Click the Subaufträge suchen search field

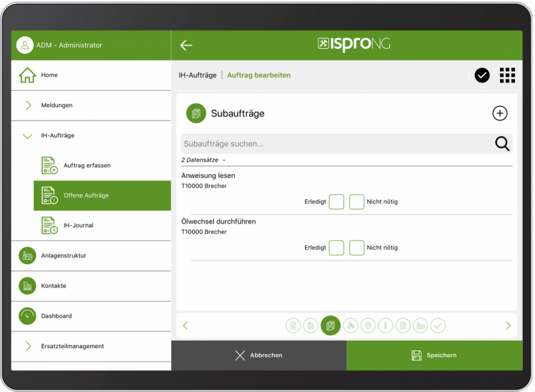(x=320, y=144)
